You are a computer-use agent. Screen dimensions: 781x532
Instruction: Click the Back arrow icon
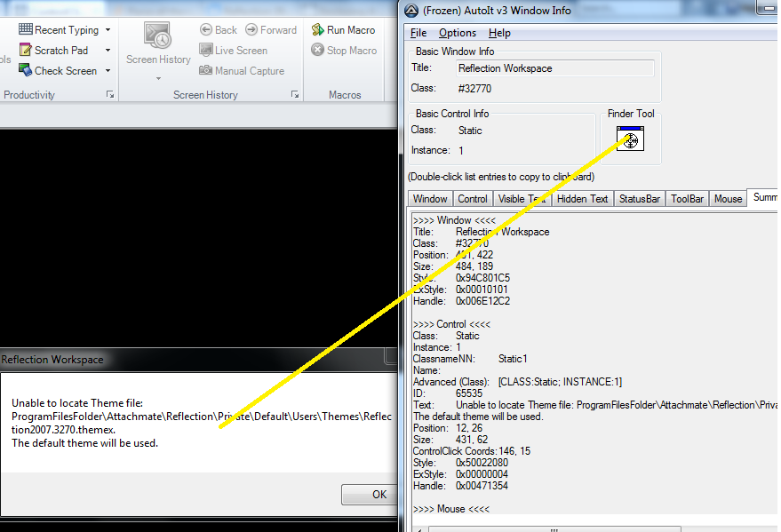206,30
